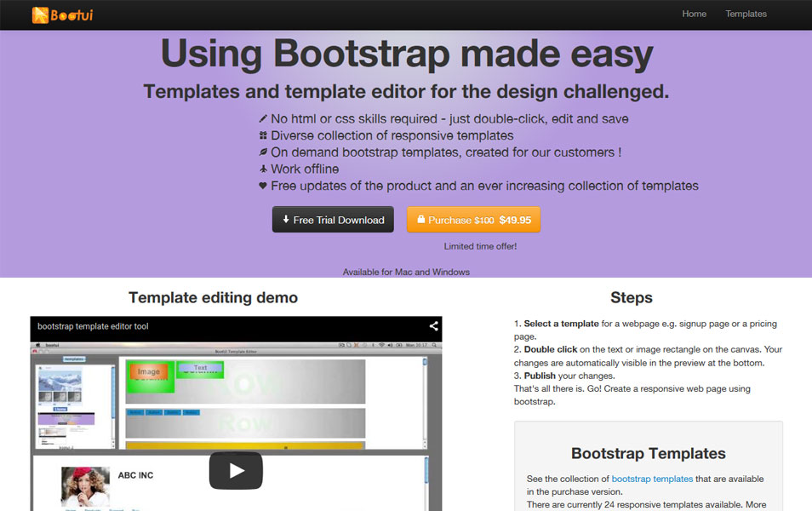Click the 'Steps' heading
Viewport: 812px width, 511px height.
click(632, 297)
